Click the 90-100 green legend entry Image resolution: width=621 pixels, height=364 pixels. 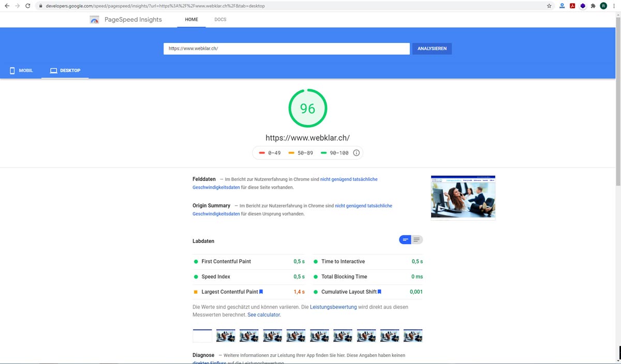(x=335, y=153)
